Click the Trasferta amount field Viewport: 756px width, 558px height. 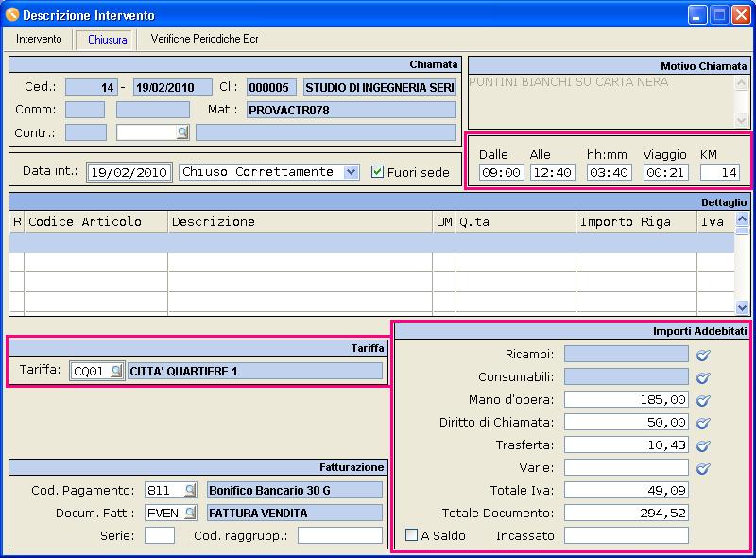click(x=627, y=445)
